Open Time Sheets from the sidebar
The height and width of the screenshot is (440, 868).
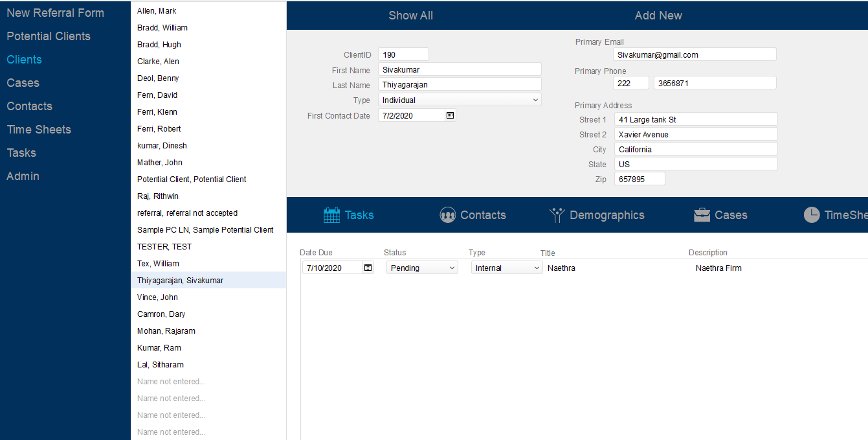point(39,130)
